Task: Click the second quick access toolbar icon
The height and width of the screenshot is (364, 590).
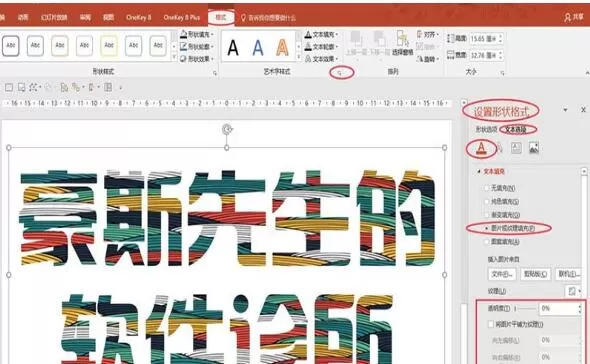Action: tap(22, 88)
